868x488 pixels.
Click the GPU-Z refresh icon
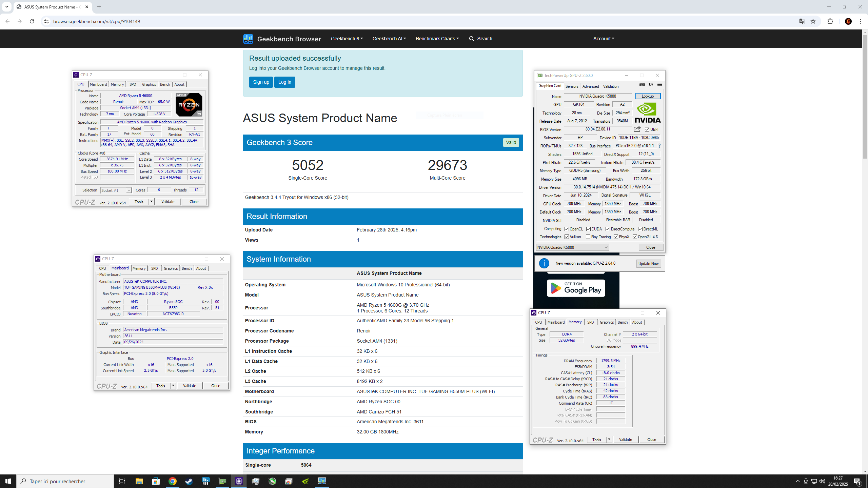pyautogui.click(x=651, y=84)
